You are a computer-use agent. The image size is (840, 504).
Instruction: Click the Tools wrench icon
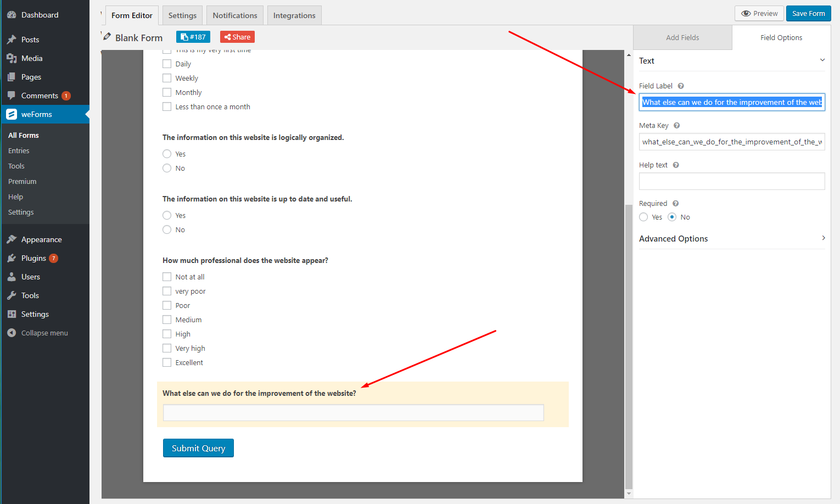pos(12,295)
